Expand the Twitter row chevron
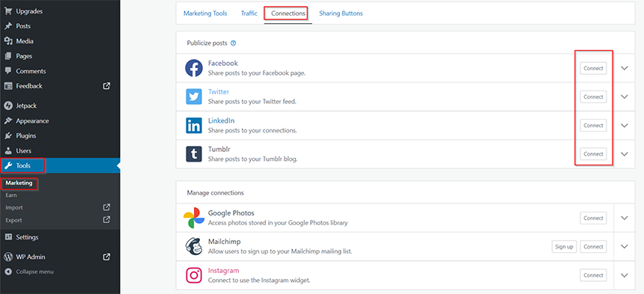Screen dimensions: 644x294 click(625, 97)
